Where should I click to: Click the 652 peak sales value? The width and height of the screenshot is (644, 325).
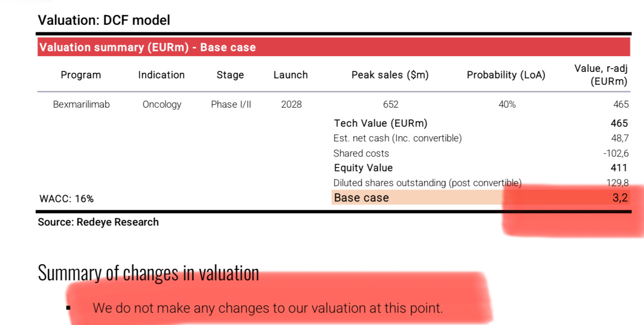coord(391,105)
